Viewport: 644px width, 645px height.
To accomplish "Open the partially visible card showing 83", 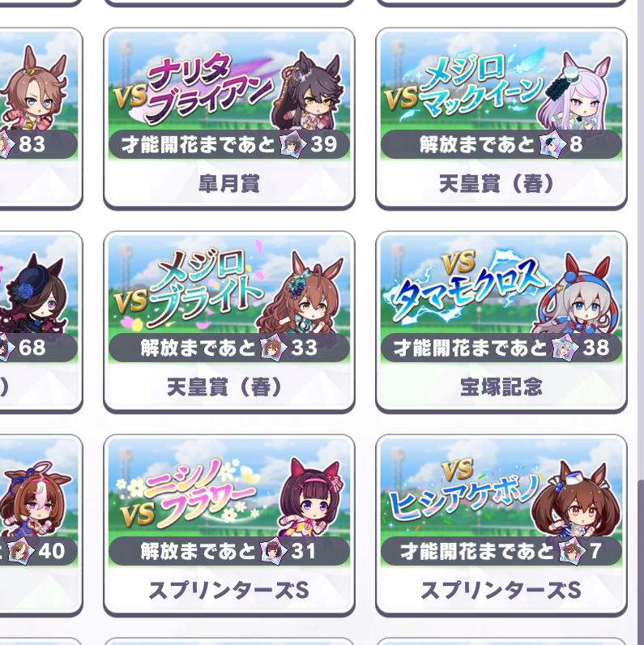I will coord(41,118).
